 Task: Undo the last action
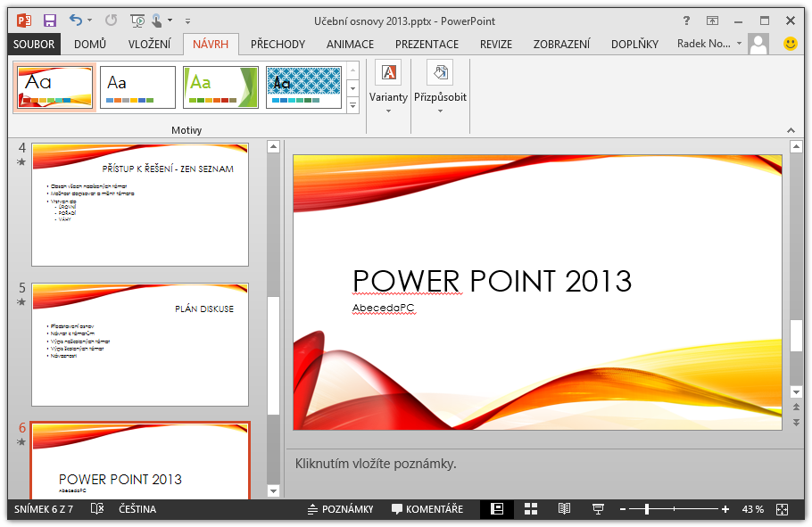pos(76,21)
